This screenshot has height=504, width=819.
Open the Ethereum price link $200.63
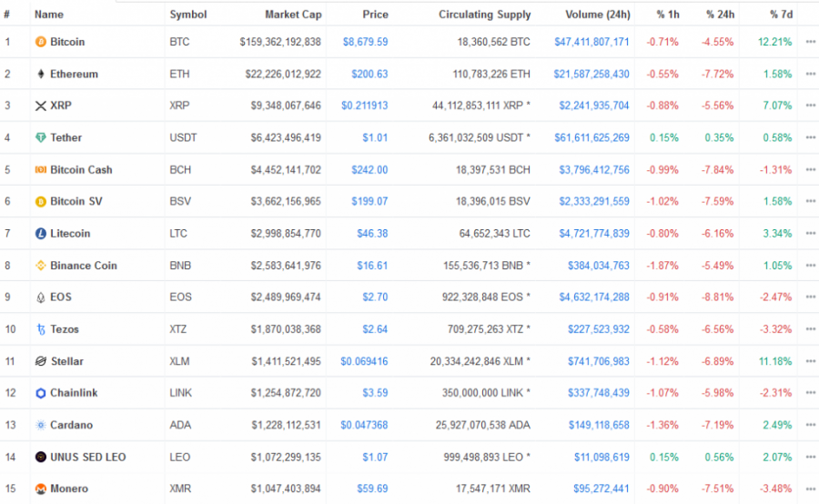coord(369,75)
